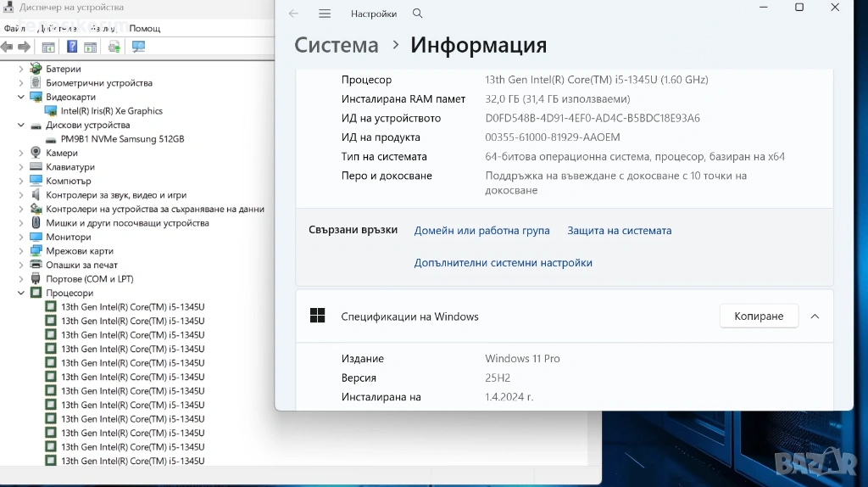The height and width of the screenshot is (487, 868).
Task: Open the Помощ menu
Action: pyautogui.click(x=144, y=28)
